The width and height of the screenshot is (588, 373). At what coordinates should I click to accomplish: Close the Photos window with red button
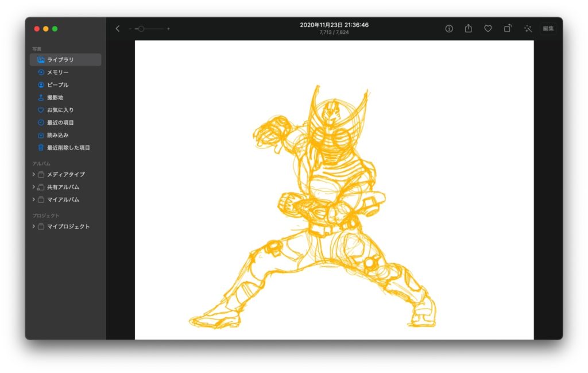coord(37,29)
